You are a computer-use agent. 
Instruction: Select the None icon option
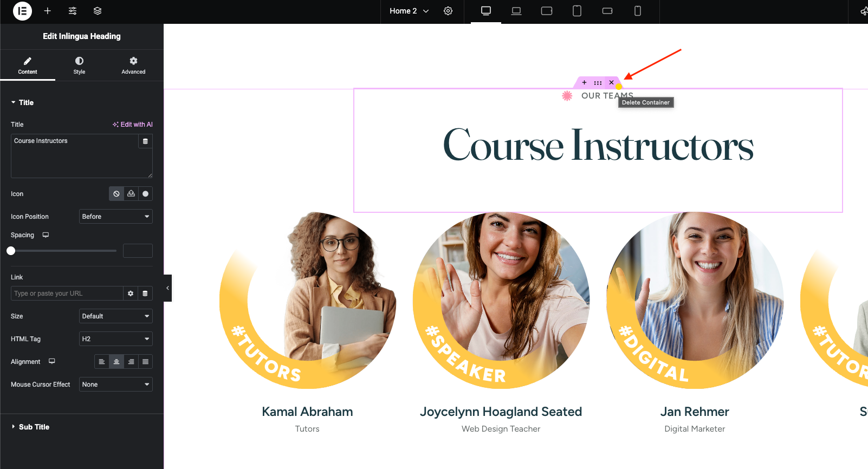pos(116,194)
